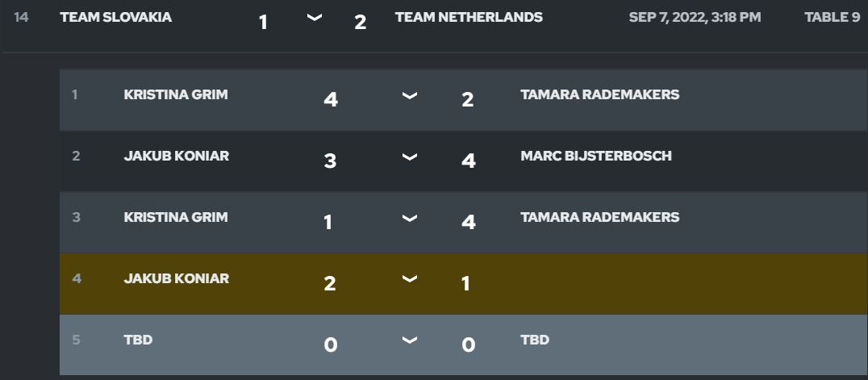Click chevron in Kristina Grim match 1
The image size is (868, 380).
pyautogui.click(x=410, y=97)
